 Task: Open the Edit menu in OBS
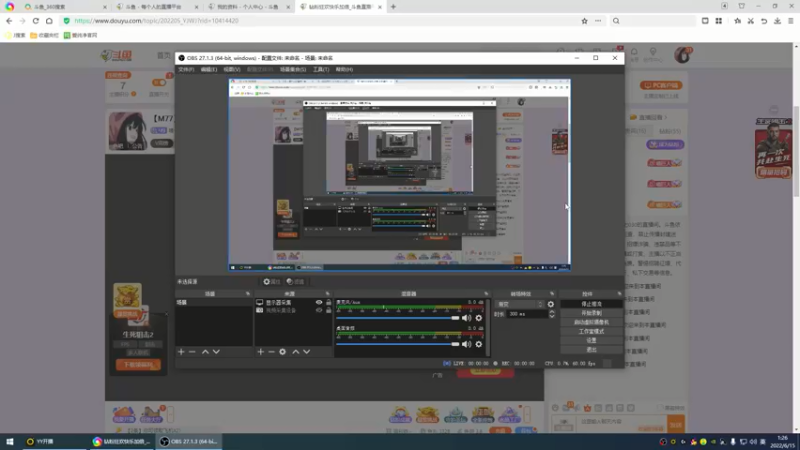pos(209,69)
